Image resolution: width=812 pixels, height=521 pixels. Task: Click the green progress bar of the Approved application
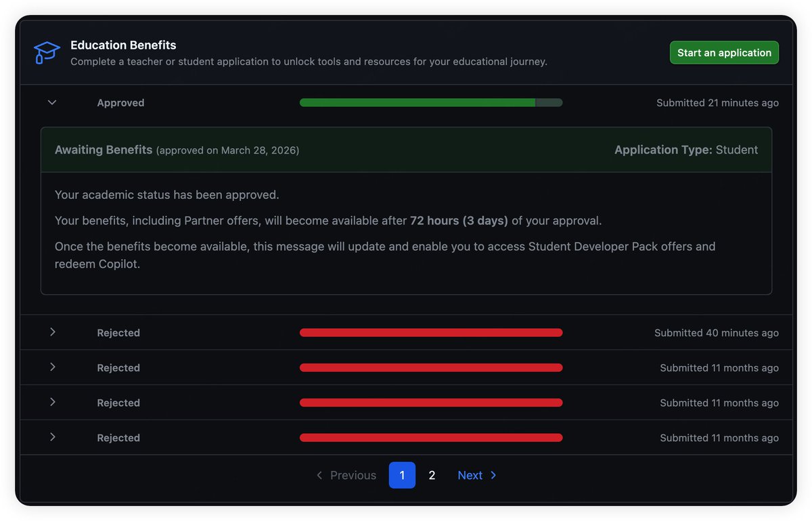click(431, 103)
